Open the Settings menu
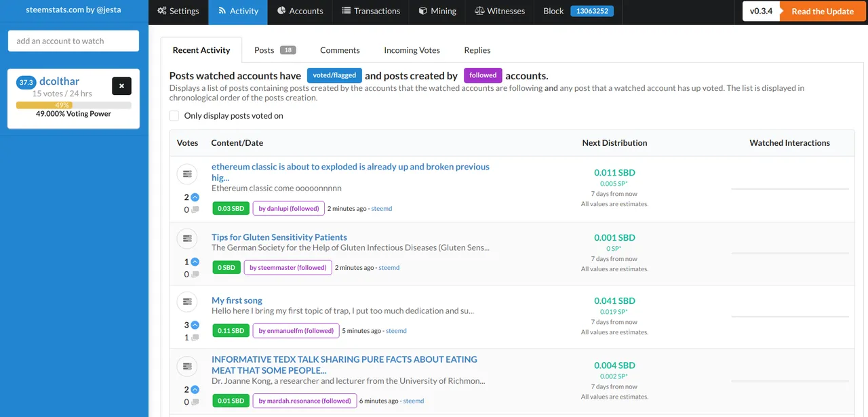Image resolution: width=868 pixels, height=417 pixels. click(178, 11)
